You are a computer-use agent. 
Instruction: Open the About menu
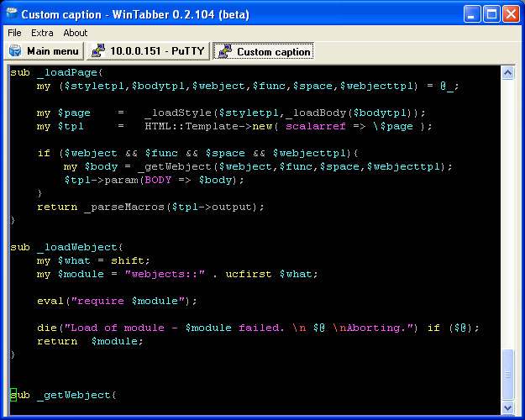coord(76,33)
